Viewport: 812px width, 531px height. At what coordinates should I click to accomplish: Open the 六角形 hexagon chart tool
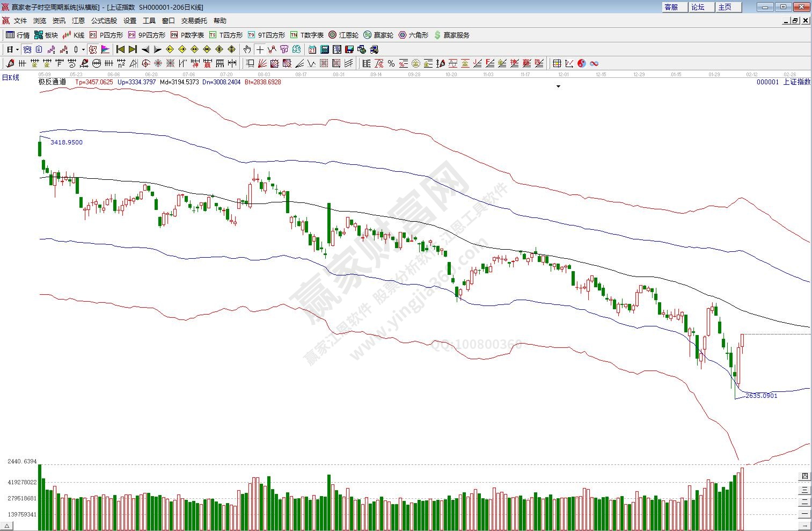coord(413,35)
